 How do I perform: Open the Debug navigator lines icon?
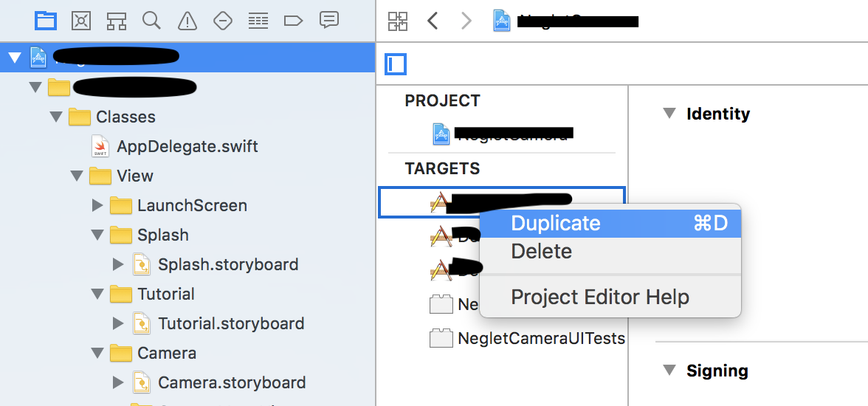click(258, 21)
